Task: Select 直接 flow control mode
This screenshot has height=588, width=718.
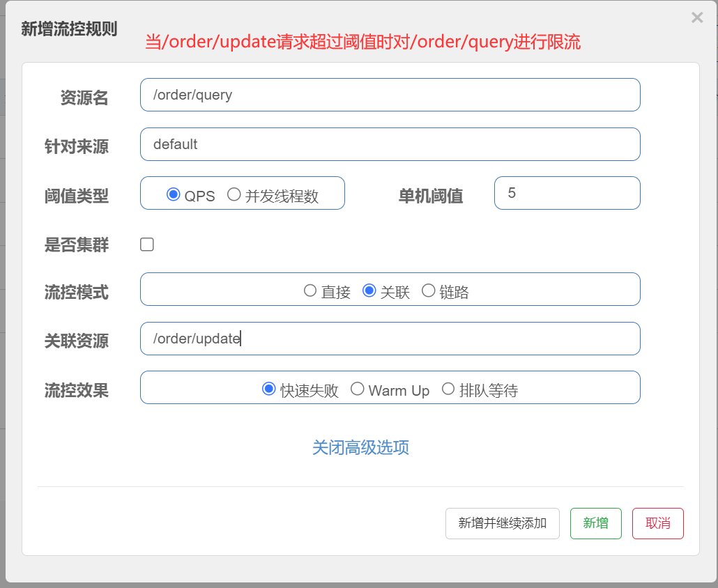Action: [x=310, y=291]
